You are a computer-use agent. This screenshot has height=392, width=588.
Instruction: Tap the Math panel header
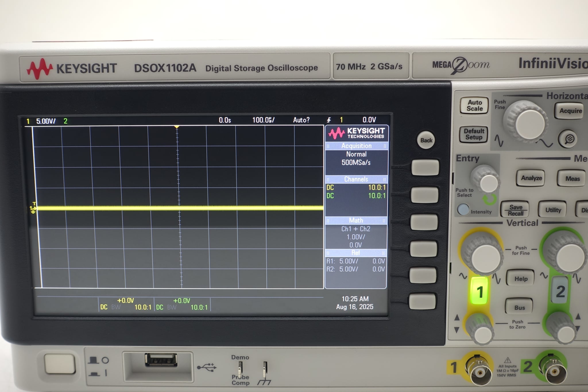click(356, 220)
